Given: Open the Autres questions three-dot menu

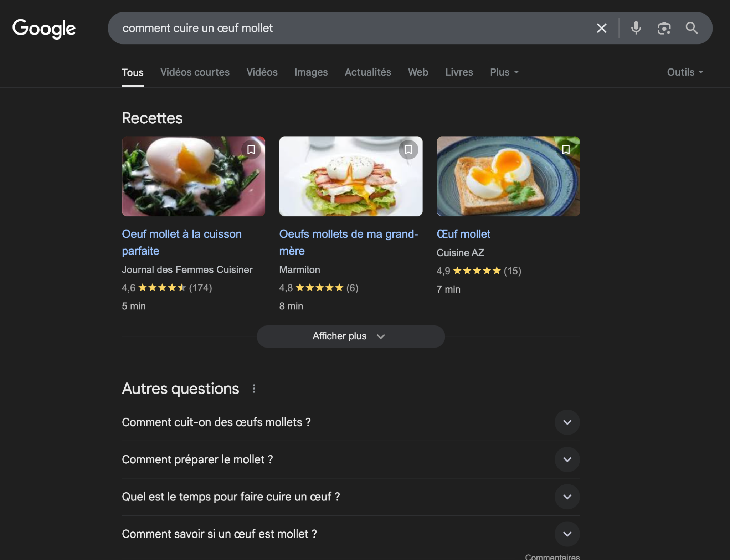Looking at the screenshot, I should point(254,389).
